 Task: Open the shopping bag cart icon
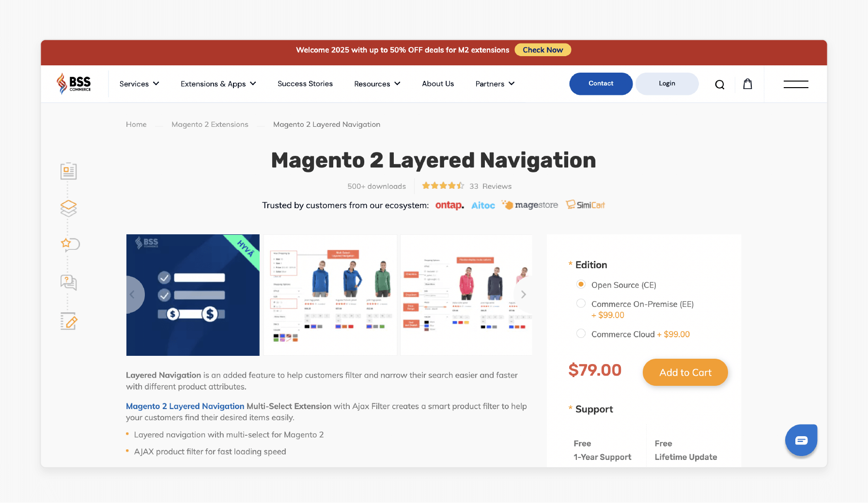[x=748, y=84]
